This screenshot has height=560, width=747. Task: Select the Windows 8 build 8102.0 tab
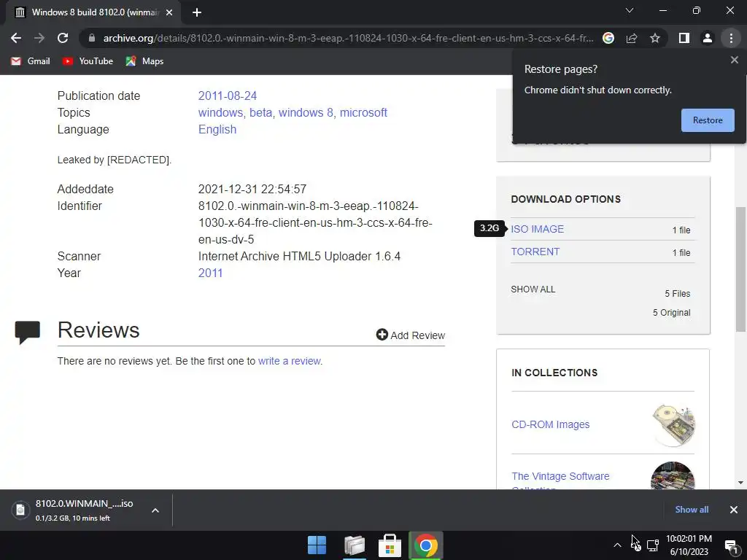(93, 12)
